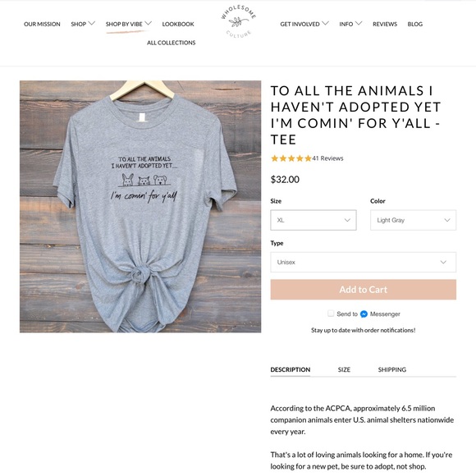Click the Wholesome Culture logo
The height and width of the screenshot is (476, 476).
coord(238,21)
